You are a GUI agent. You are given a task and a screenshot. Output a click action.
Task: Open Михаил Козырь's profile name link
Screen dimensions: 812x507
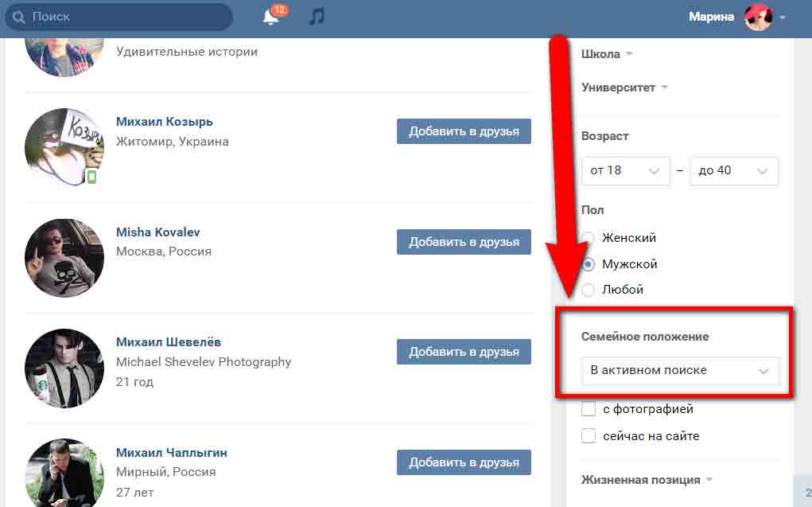[164, 121]
